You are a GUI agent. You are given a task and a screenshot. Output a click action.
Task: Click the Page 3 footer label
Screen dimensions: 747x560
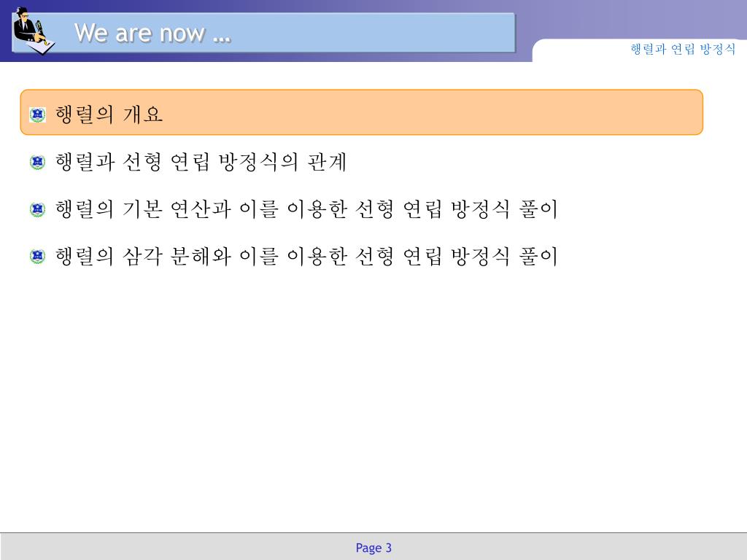click(373, 548)
